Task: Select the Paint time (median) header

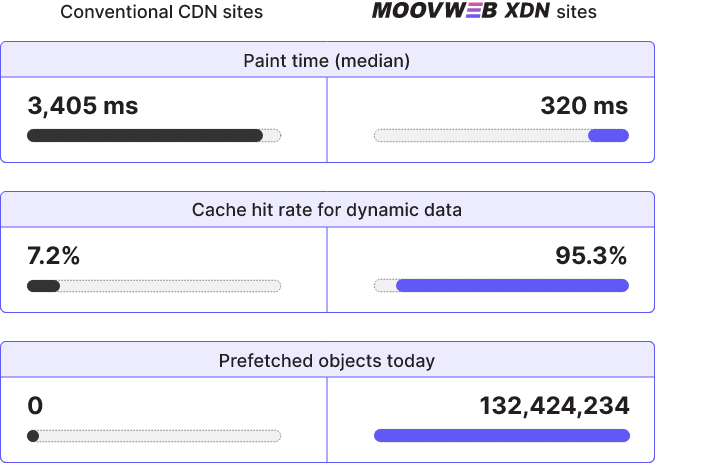Action: pyautogui.click(x=327, y=60)
